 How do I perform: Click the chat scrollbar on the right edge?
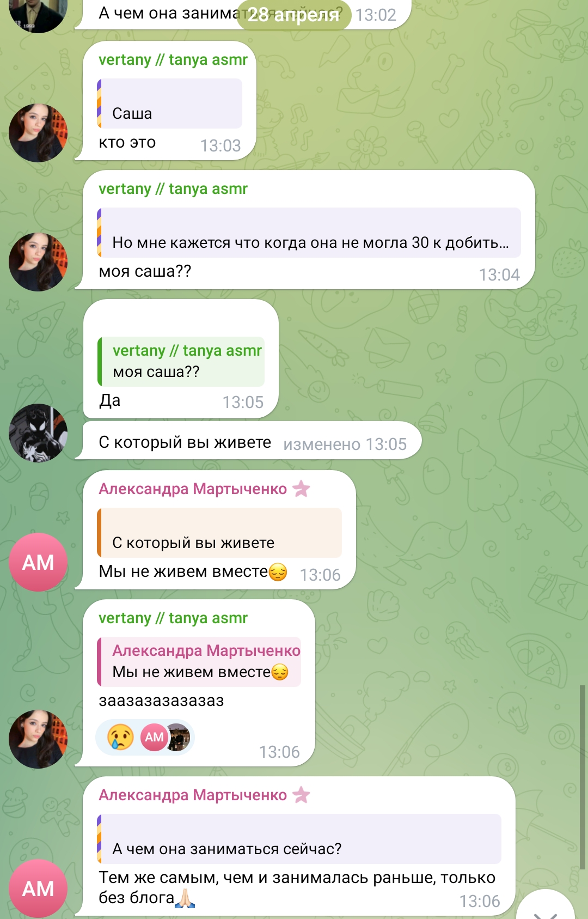[x=582, y=777]
